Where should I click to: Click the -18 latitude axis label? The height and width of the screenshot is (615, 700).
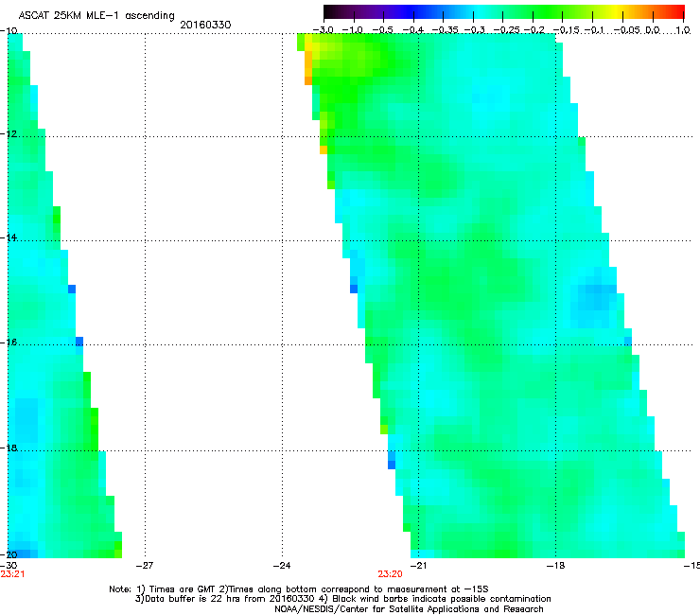(9, 448)
